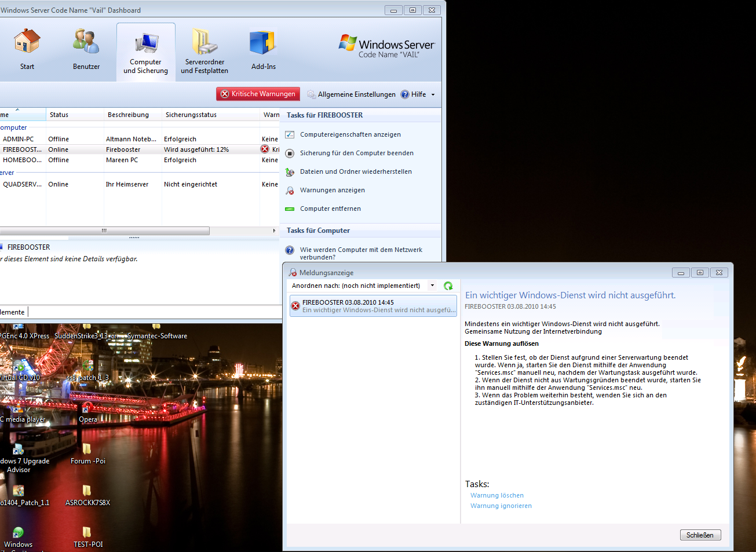The width and height of the screenshot is (756, 552).
Task: Select the HOMEBOO... computer row
Action: pos(139,160)
